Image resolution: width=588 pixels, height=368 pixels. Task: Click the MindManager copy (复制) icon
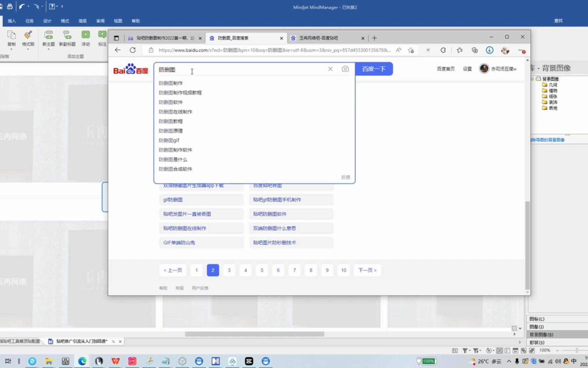(12, 35)
